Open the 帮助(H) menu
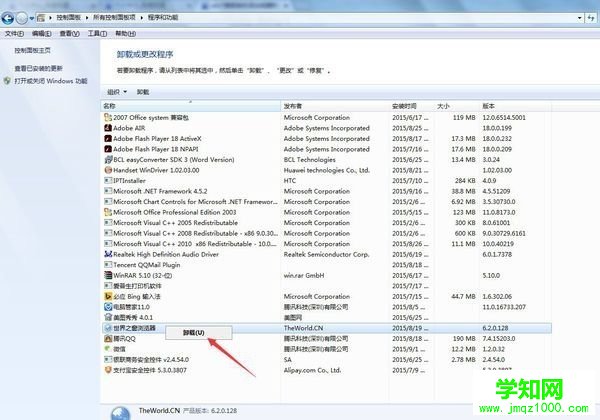This screenshot has height=420, width=600. 126,34
